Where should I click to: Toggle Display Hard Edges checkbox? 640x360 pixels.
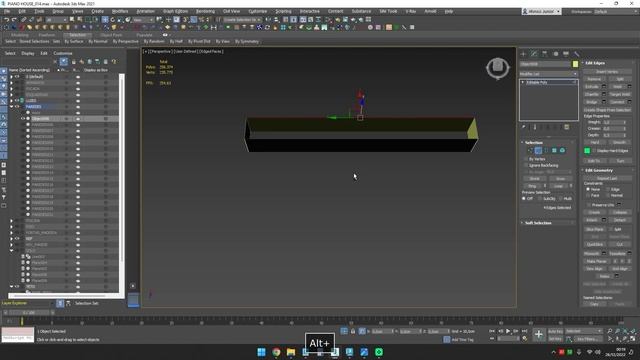point(594,151)
